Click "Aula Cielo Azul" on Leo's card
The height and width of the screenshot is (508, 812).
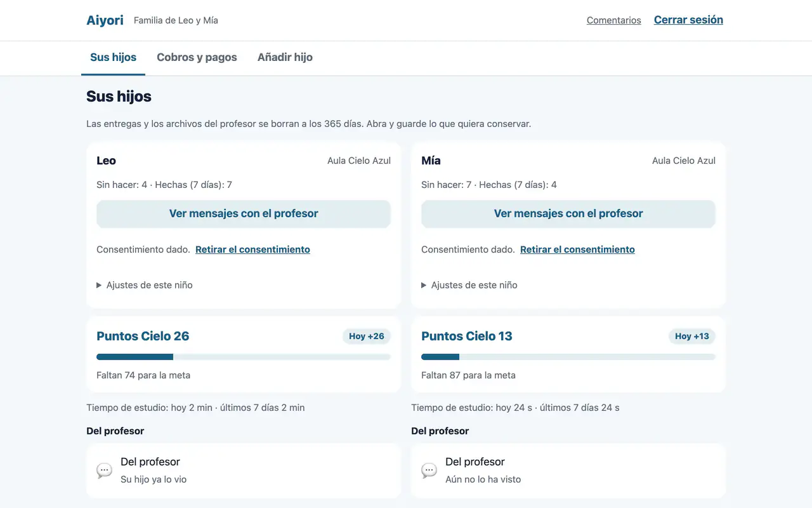tap(359, 161)
